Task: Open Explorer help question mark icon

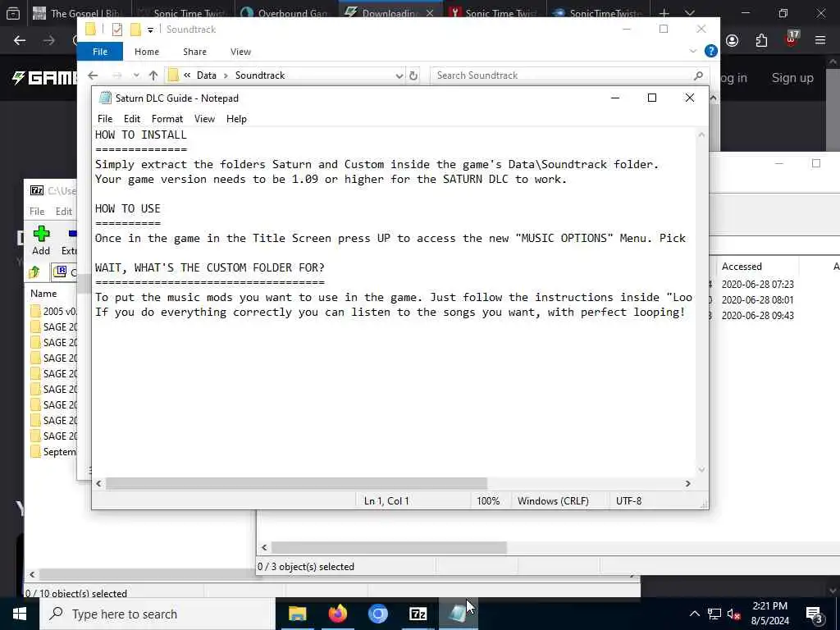Action: [x=711, y=51]
